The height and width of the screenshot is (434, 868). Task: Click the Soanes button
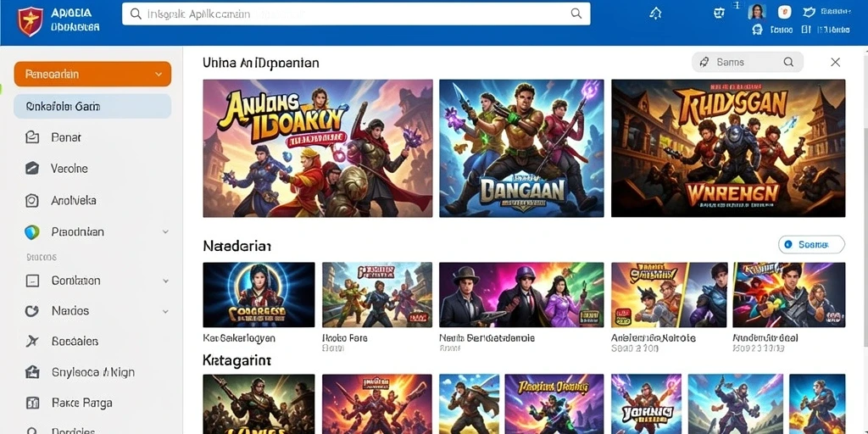(811, 244)
